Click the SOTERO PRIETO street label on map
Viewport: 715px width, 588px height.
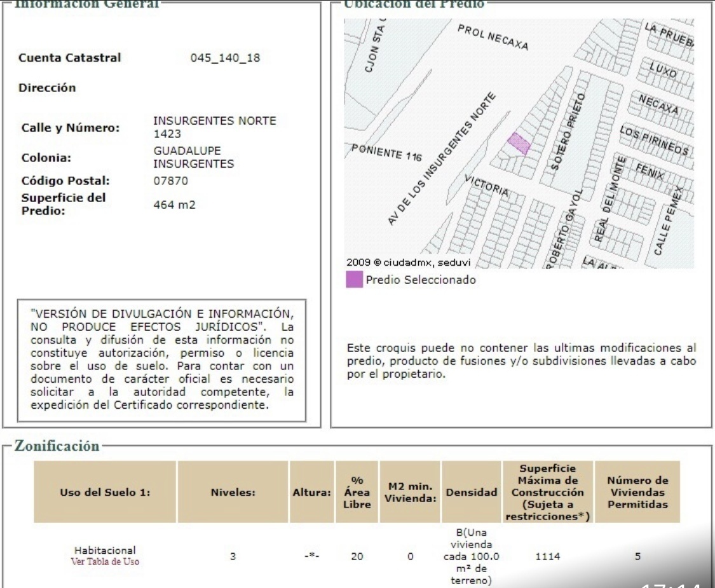pos(568,132)
